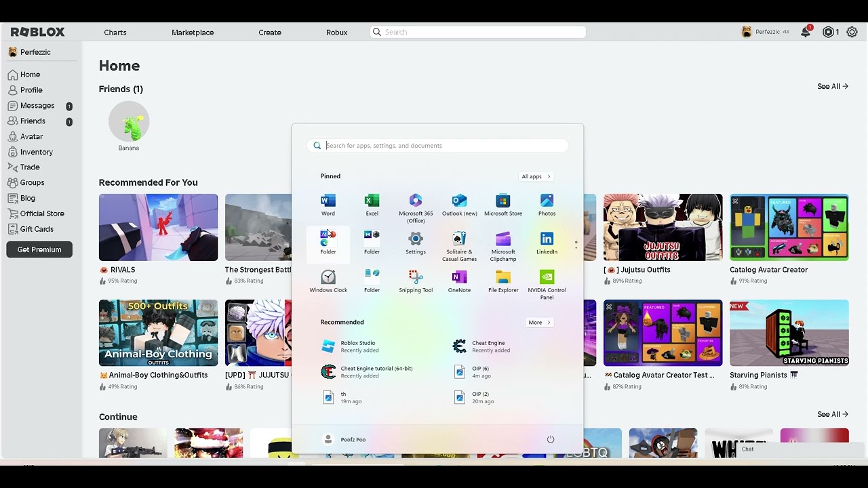868x488 pixels.
Task: Open File Explorer from pinned apps
Action: coord(503,281)
